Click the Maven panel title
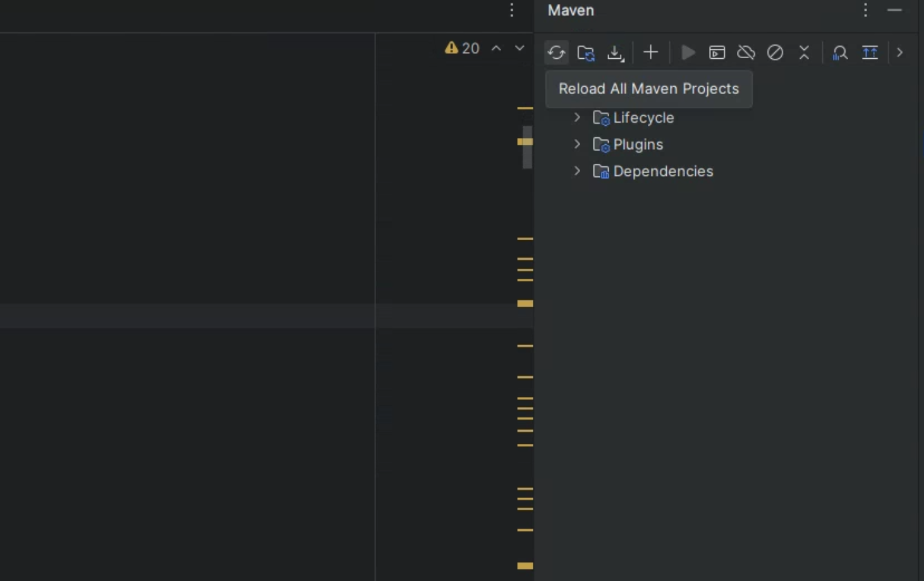The image size is (924, 581). [571, 10]
